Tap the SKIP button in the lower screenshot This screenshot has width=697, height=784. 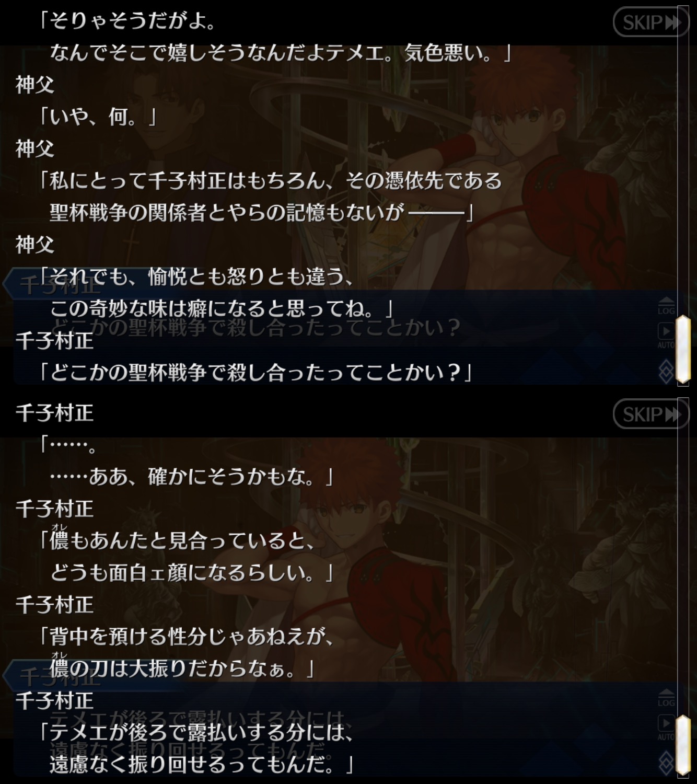[650, 414]
